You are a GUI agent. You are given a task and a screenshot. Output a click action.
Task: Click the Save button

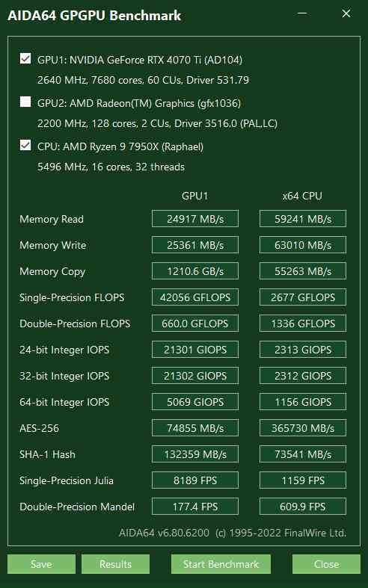click(41, 564)
